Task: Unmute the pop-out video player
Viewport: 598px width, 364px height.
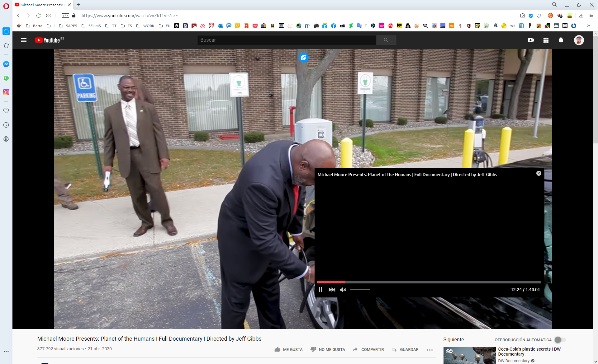Action: 343,290
